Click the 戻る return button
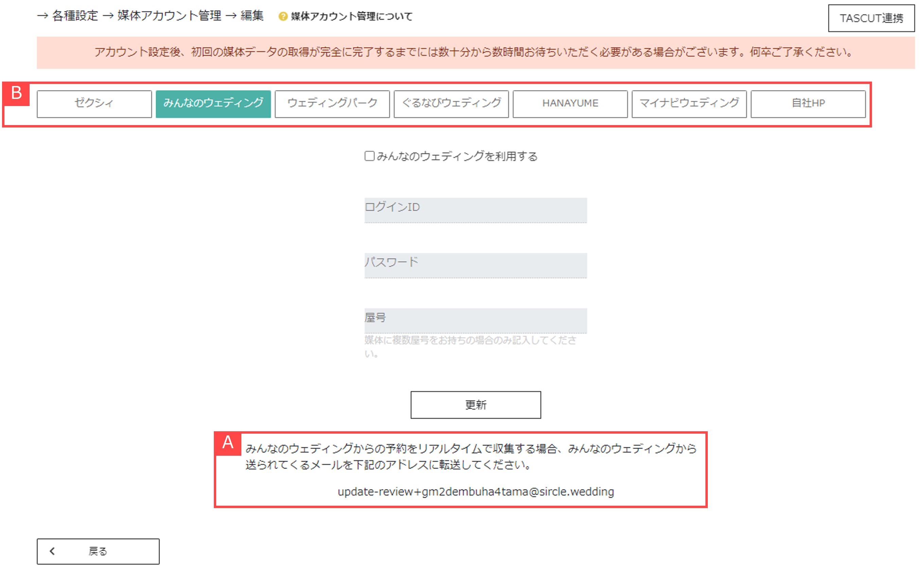924x574 pixels. pos(98,551)
